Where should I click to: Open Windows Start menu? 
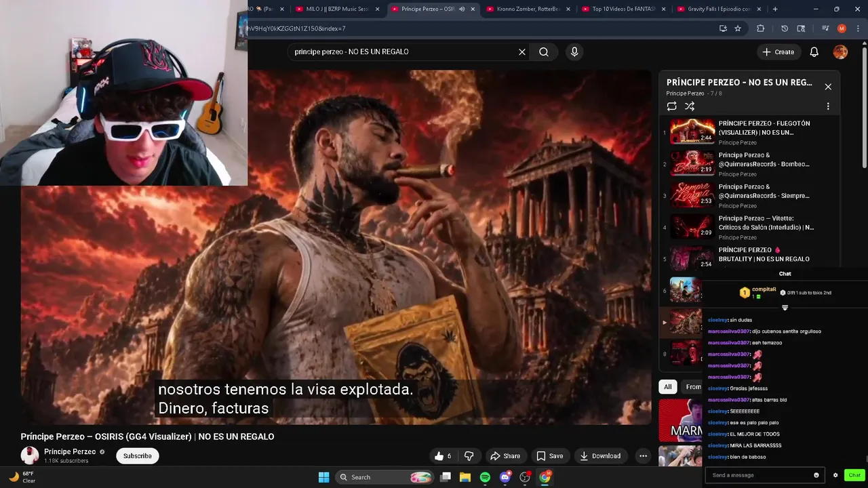tap(323, 477)
